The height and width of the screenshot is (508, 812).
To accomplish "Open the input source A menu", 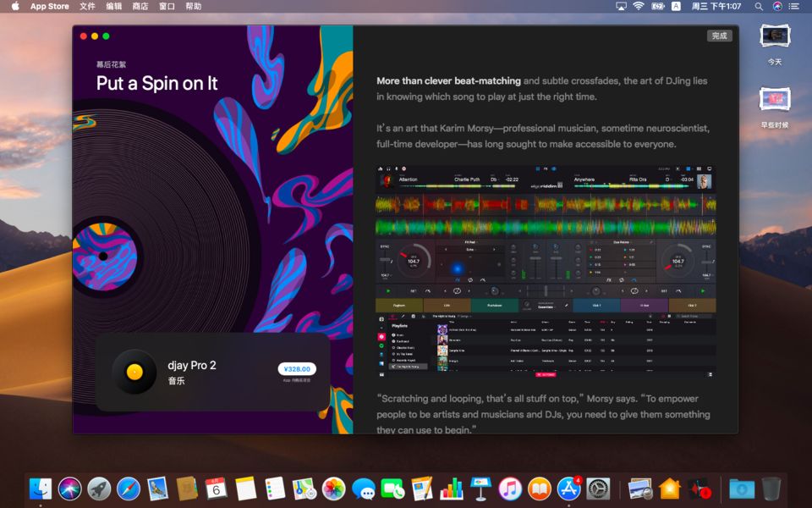I will point(676,6).
